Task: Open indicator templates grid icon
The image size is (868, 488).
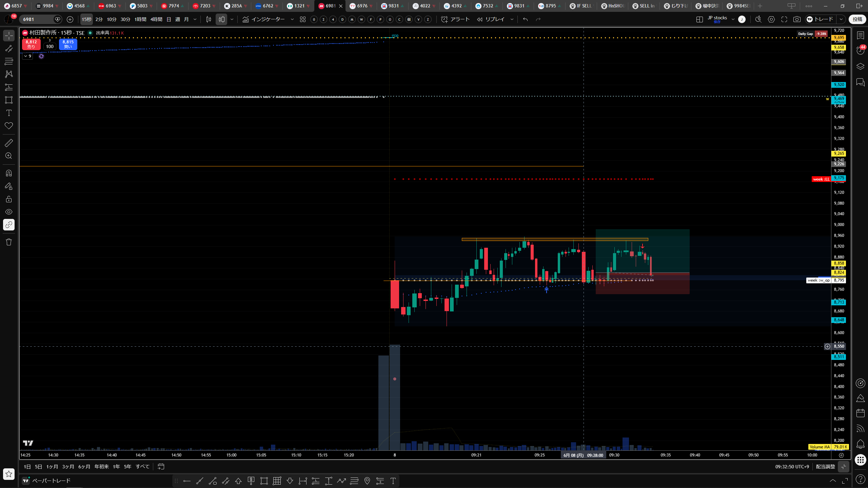Action: tap(303, 19)
